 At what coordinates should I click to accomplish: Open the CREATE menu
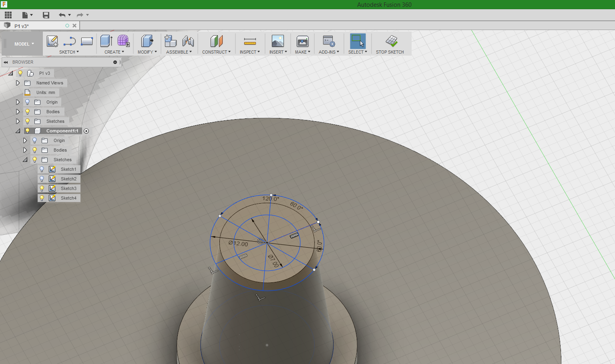pos(114,52)
